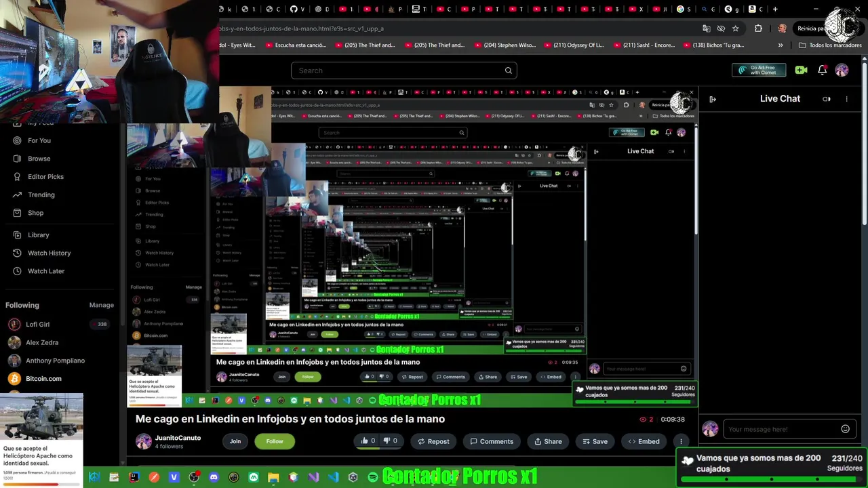
Task: Open Bitcoin.com channel in outer Following list
Action: pyautogui.click(x=43, y=379)
